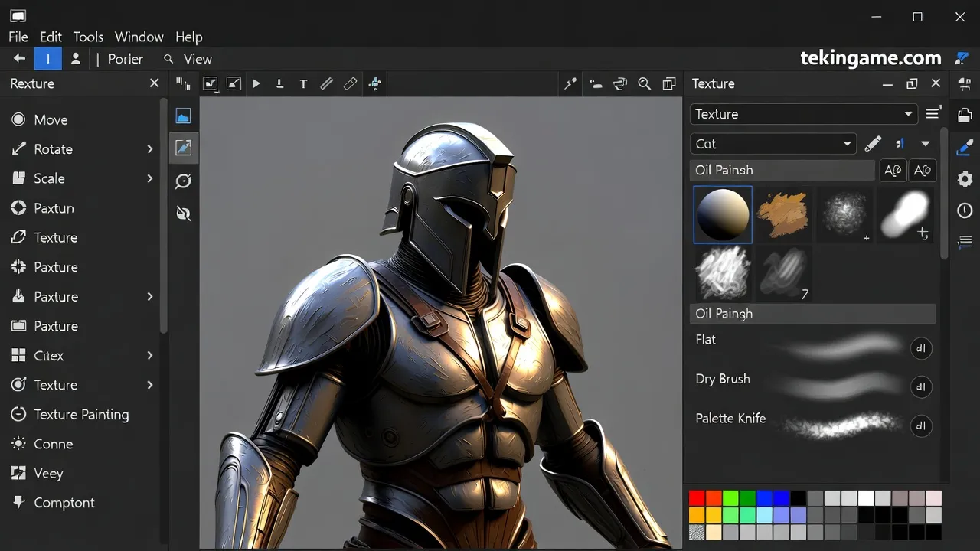The height and width of the screenshot is (551, 980).
Task: Open the Texture dropdown in right panel
Action: pyautogui.click(x=804, y=114)
